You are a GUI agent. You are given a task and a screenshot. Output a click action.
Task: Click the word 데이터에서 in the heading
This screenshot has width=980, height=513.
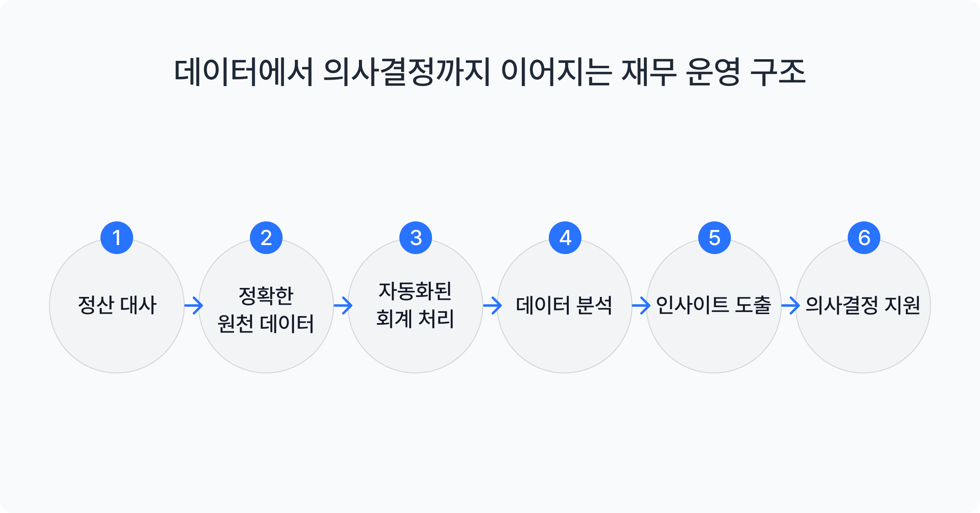(244, 72)
